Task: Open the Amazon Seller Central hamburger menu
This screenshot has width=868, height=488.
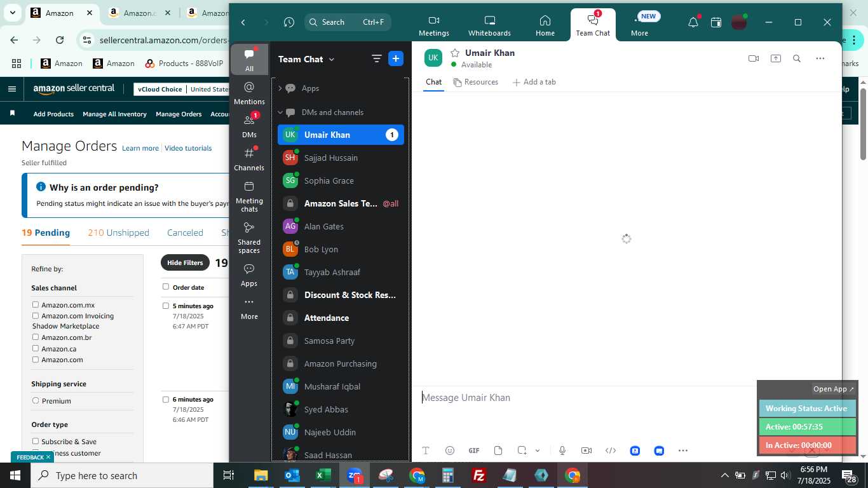Action: click(x=11, y=89)
